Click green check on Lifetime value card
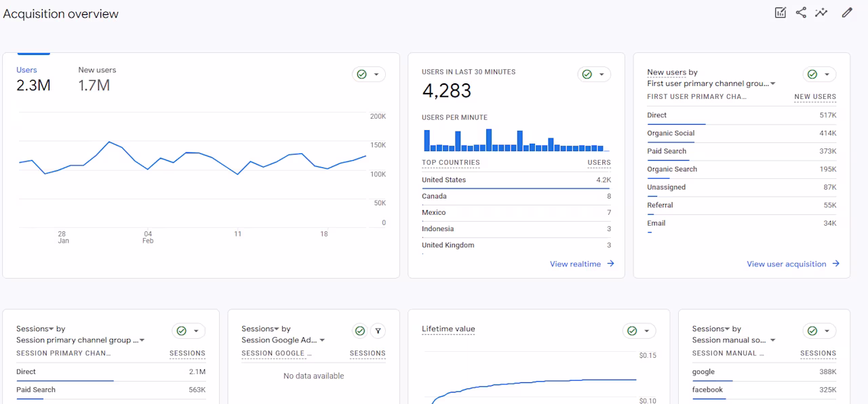The height and width of the screenshot is (404, 868). [x=632, y=331]
